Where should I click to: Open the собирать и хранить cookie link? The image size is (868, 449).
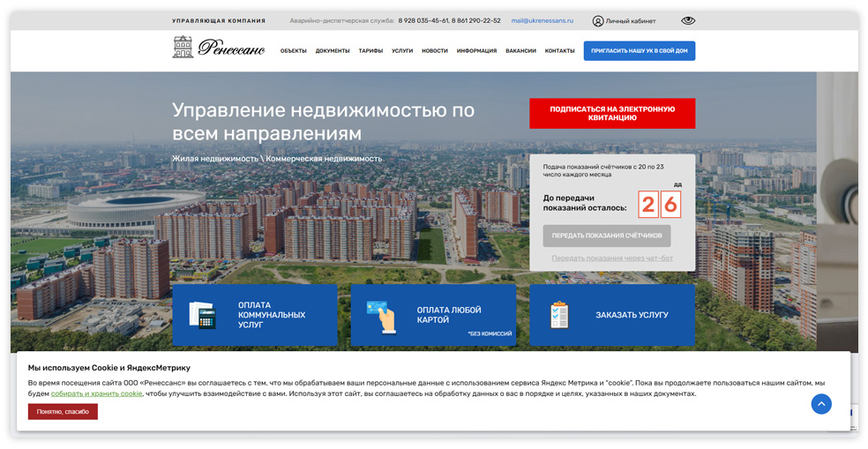(96, 393)
